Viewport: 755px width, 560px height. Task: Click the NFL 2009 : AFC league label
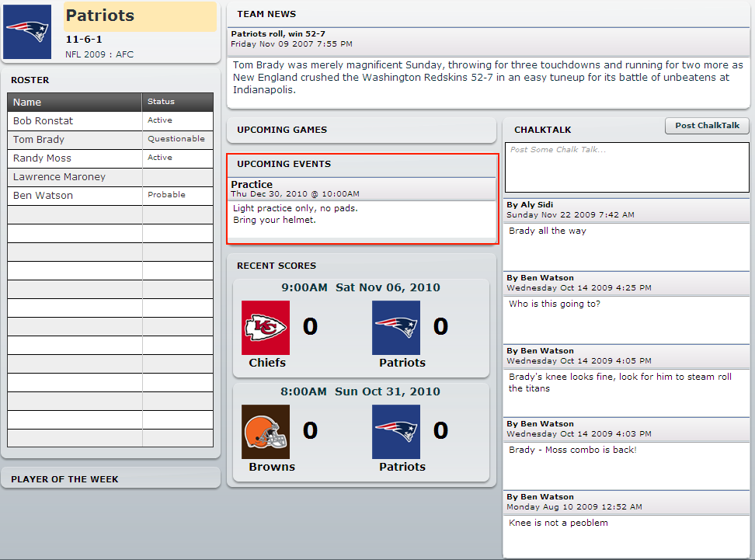tap(99, 54)
